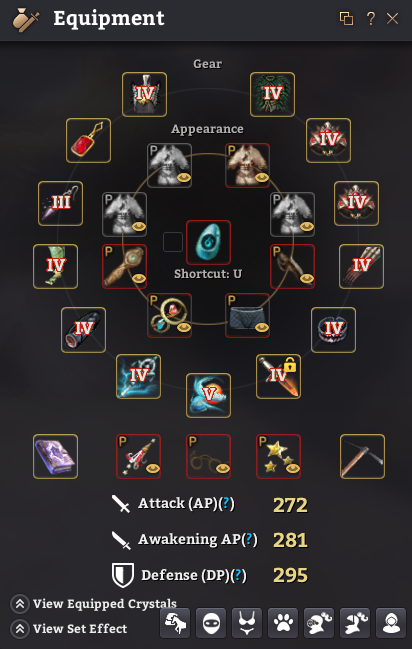Screen dimensions: 412x649
Task: Click the helmet gear slot
Action: click(x=145, y=94)
